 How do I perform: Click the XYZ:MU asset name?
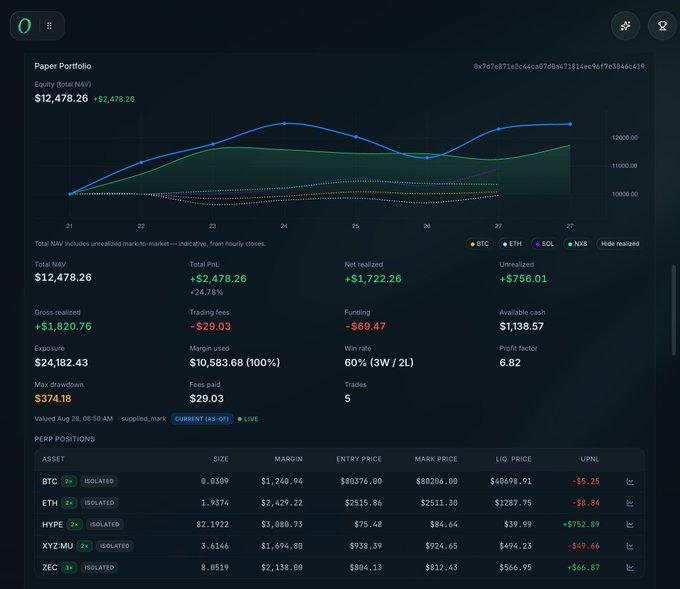pyautogui.click(x=58, y=546)
